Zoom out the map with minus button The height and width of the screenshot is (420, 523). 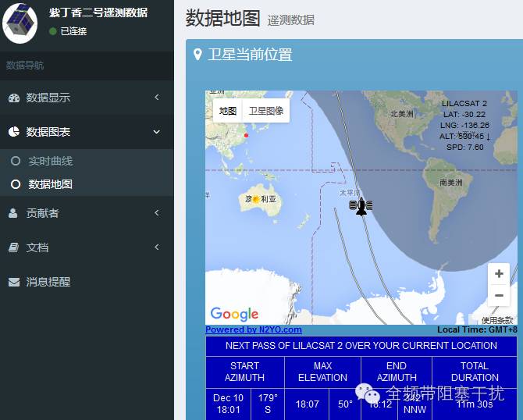pos(499,295)
